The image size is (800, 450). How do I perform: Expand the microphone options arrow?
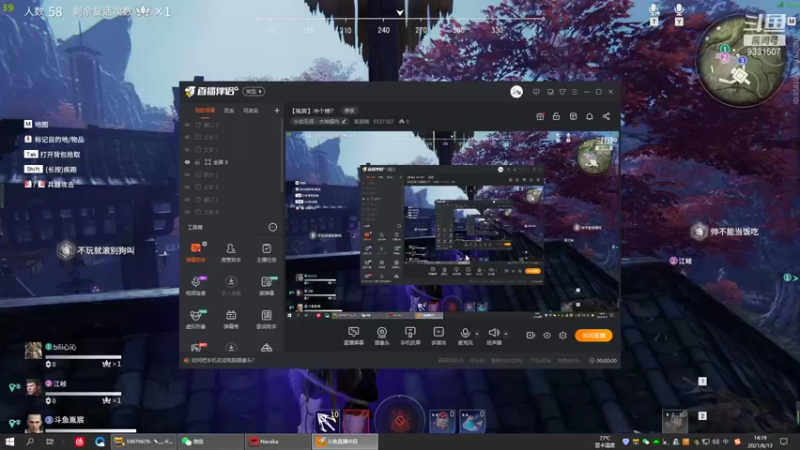477,334
